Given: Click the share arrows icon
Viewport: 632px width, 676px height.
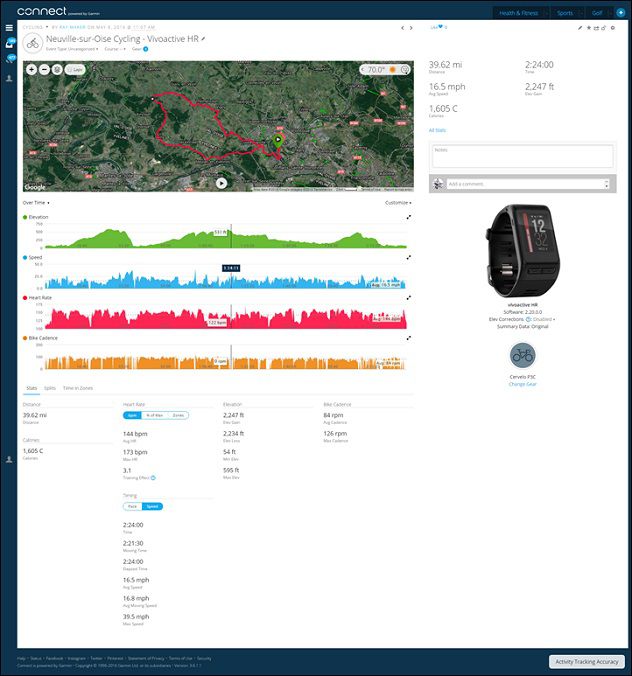Looking at the screenshot, I should (x=596, y=28).
